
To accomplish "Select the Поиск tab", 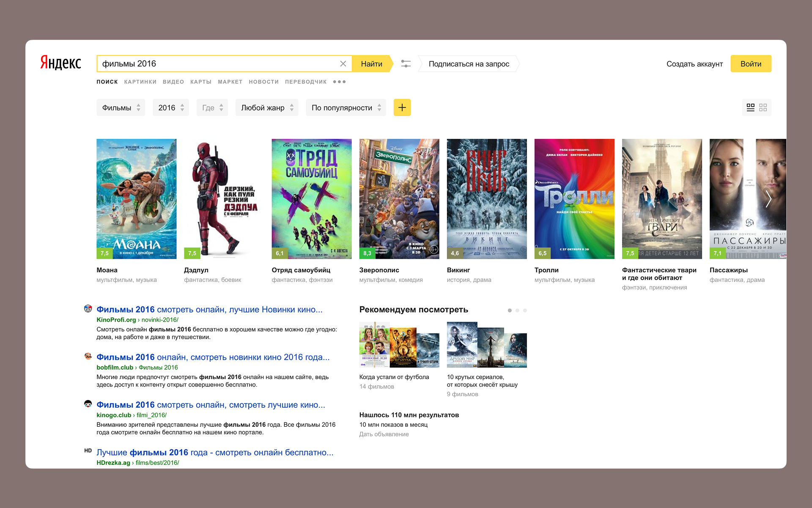I will [107, 82].
